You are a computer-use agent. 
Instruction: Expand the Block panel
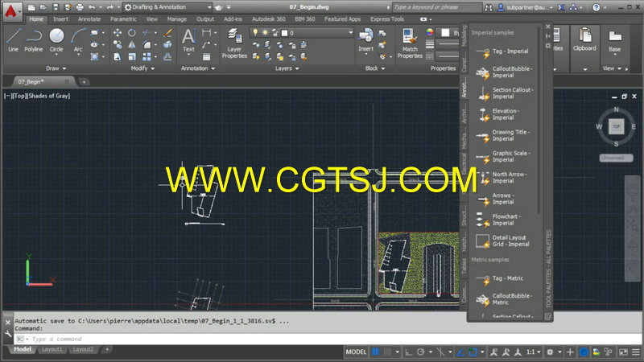[x=375, y=68]
